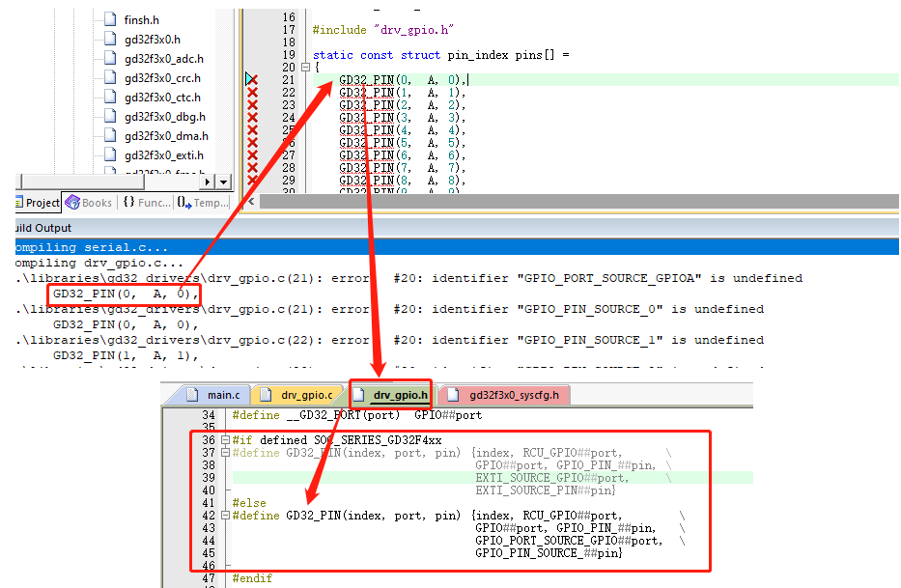The height and width of the screenshot is (588, 901).
Task: Place cursor in GD32_PIN(0, A, 0) on line 21
Action: pyautogui.click(x=403, y=80)
